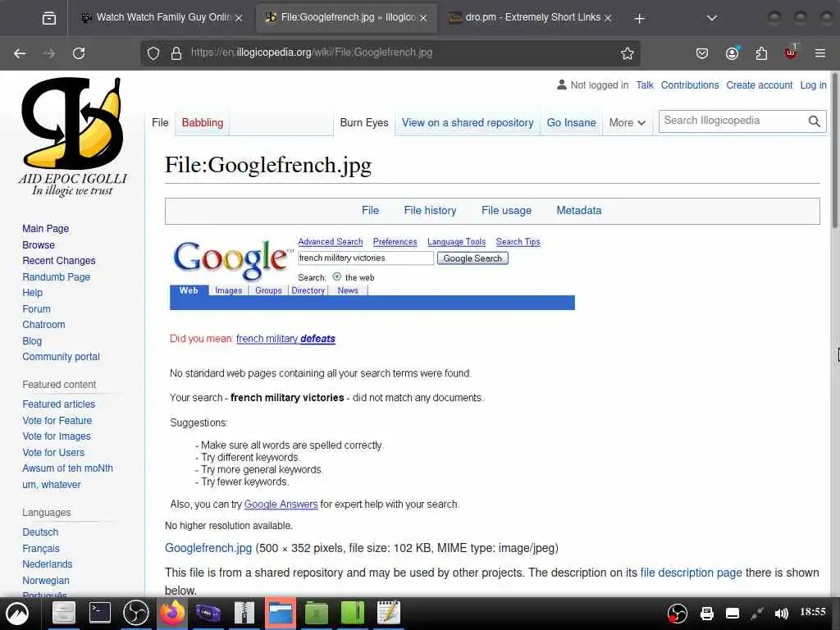Viewport: 840px width, 630px height.
Task: Close the Family Guy tab
Action: 239,18
